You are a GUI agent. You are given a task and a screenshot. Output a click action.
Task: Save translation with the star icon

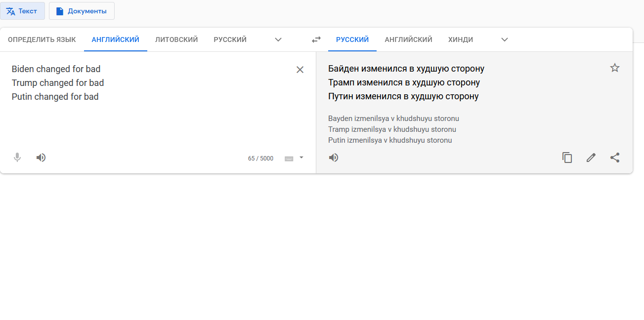[x=615, y=68]
